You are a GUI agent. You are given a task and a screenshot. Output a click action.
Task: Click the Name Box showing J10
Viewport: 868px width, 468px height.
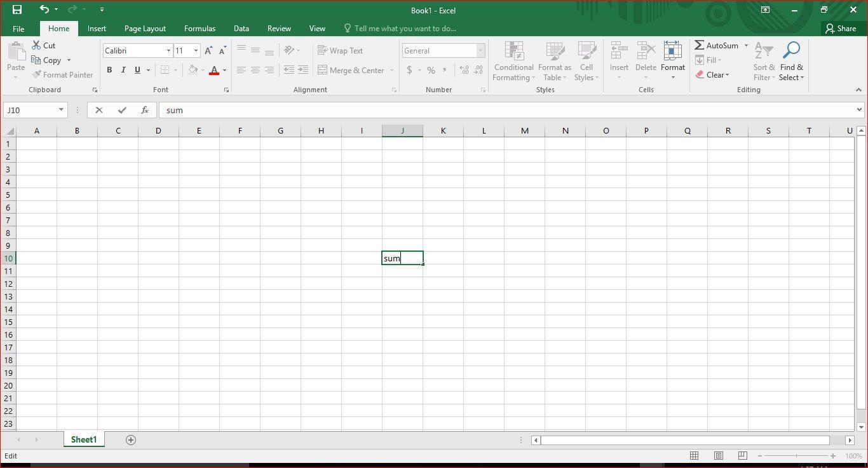pos(31,110)
